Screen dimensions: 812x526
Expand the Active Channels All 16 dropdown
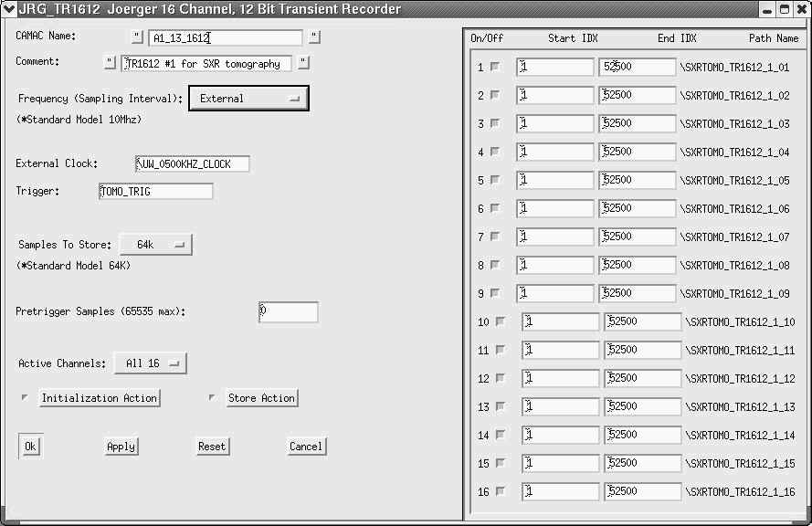coord(150,363)
